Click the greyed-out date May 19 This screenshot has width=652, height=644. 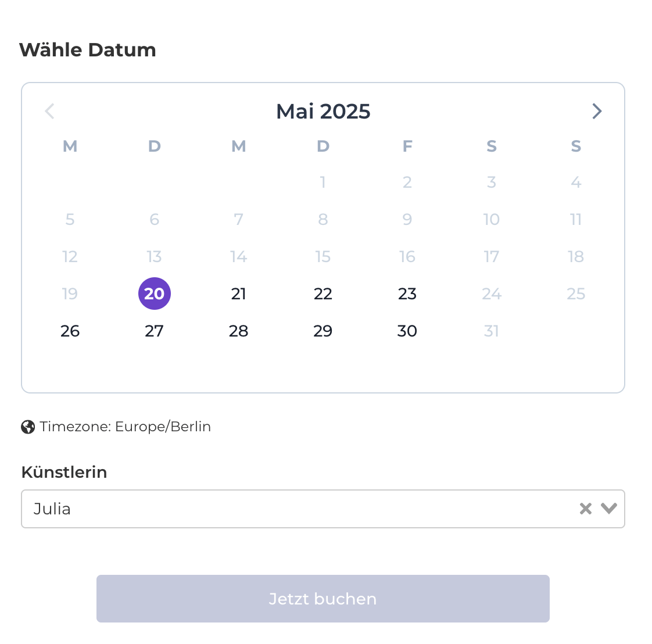click(x=70, y=294)
